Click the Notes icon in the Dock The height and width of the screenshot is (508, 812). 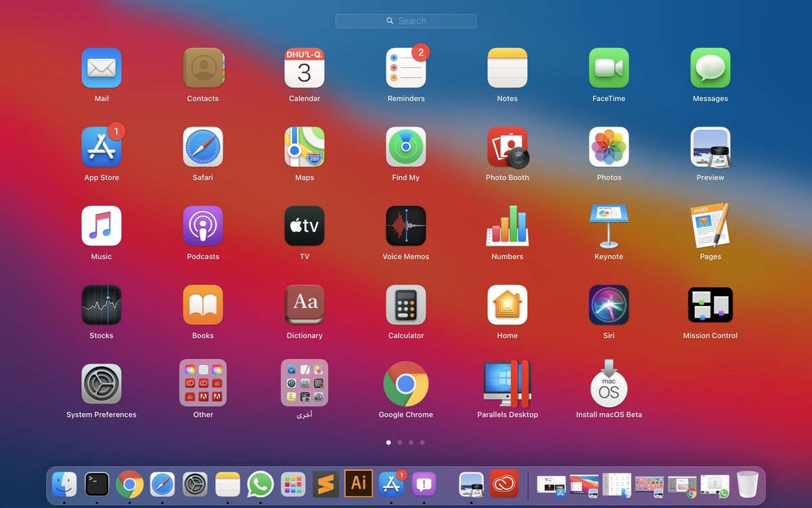[x=228, y=484]
